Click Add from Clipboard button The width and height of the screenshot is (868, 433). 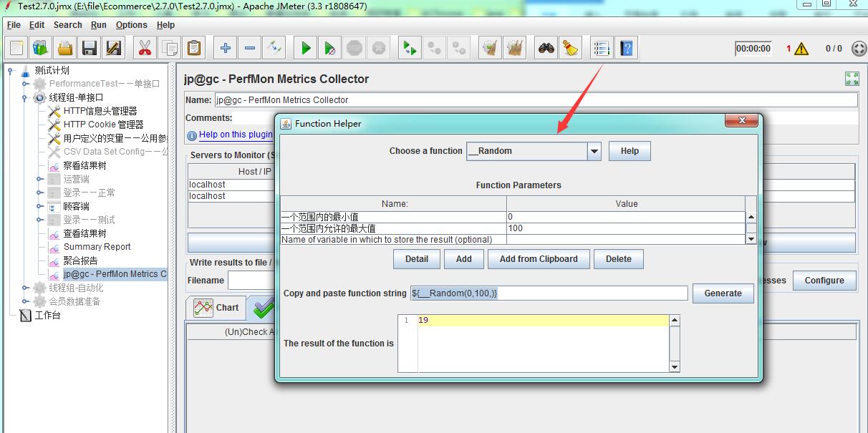pos(539,259)
